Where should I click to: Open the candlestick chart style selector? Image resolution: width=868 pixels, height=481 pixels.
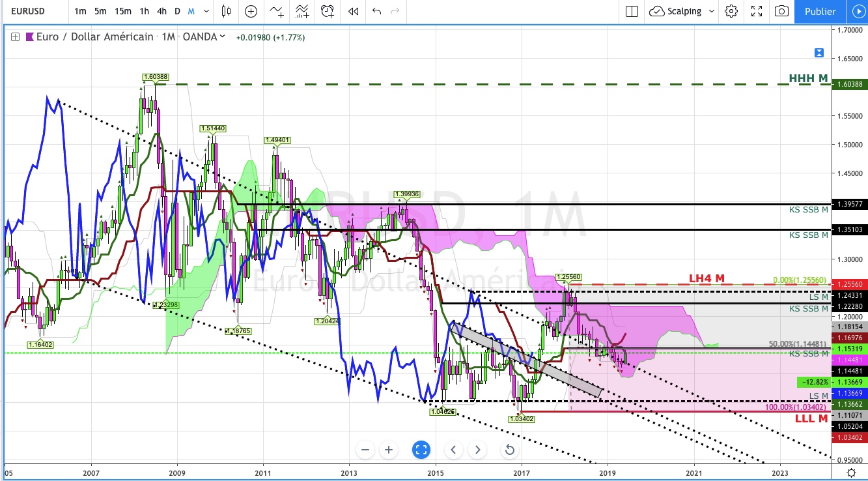pos(227,11)
